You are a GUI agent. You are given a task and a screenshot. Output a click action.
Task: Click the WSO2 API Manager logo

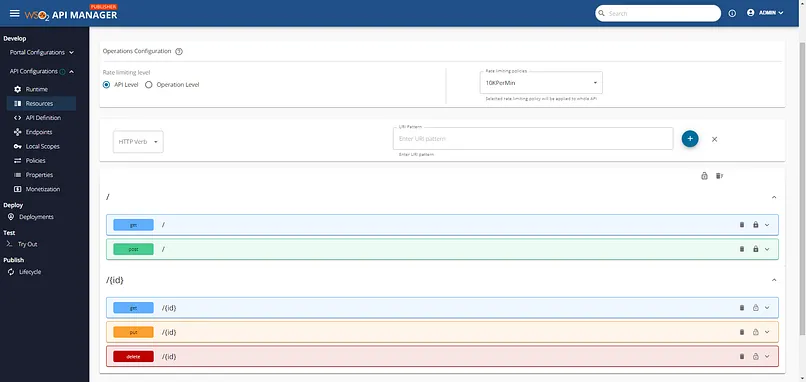[x=71, y=13]
